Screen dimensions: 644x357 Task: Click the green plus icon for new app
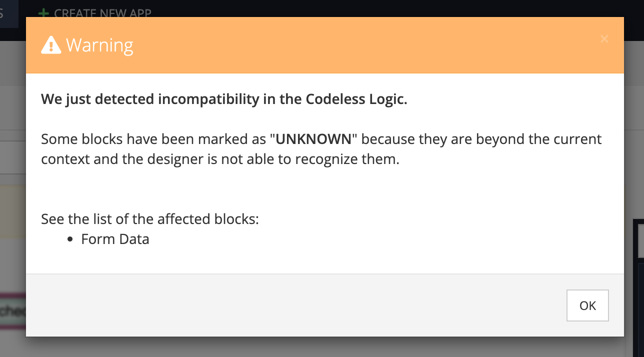tap(44, 13)
